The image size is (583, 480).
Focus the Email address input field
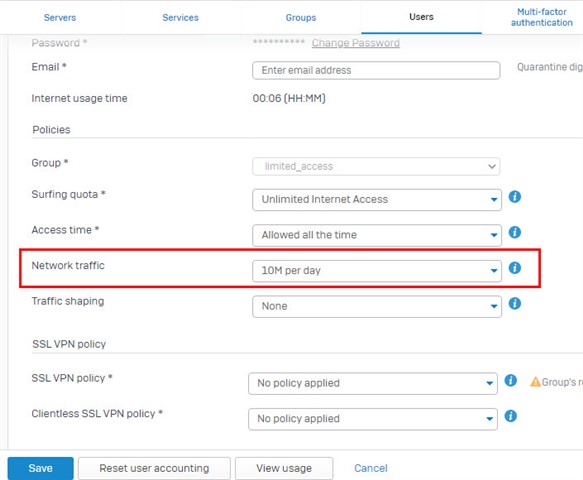point(376,70)
